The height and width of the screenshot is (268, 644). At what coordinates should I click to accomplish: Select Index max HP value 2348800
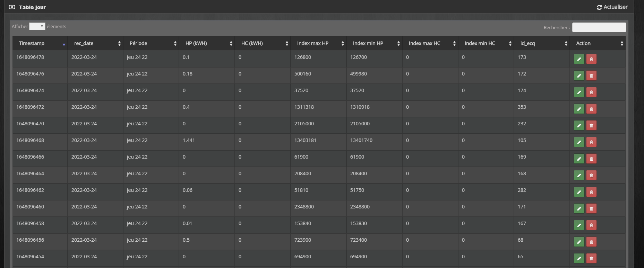[x=304, y=207]
